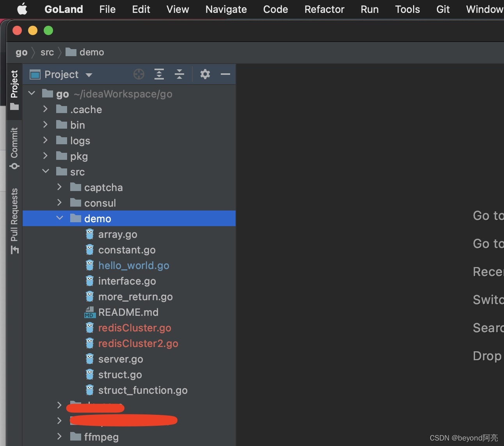
Task: Select the struct_function.go file name
Action: pos(143,390)
